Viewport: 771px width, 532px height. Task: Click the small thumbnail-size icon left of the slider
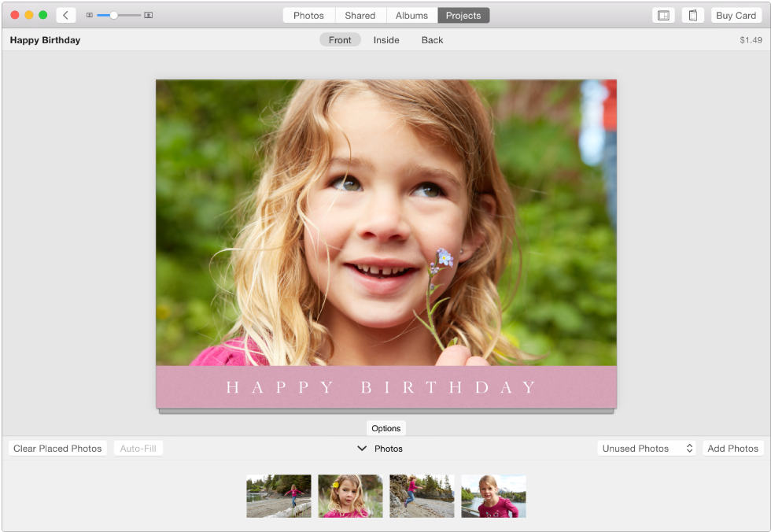89,15
